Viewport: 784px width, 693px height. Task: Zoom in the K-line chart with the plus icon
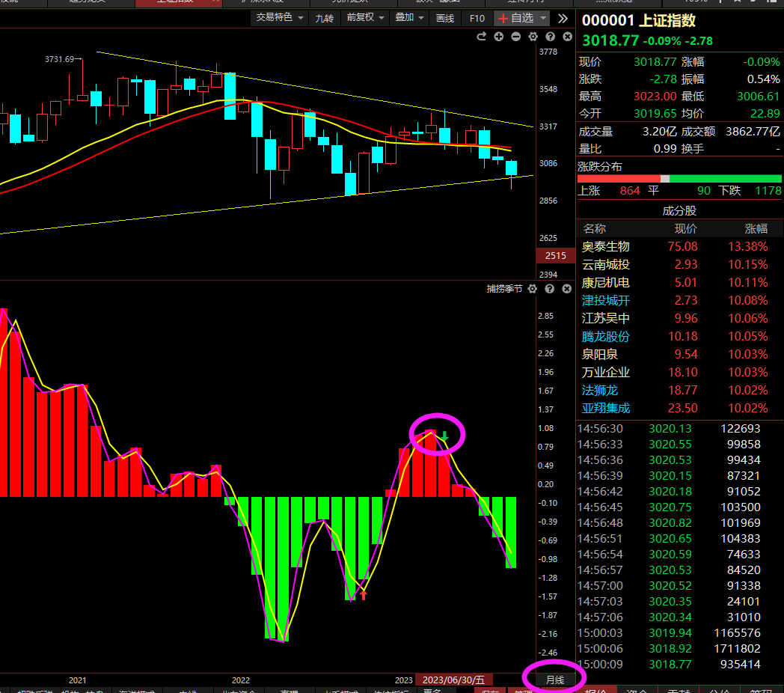coord(498,37)
